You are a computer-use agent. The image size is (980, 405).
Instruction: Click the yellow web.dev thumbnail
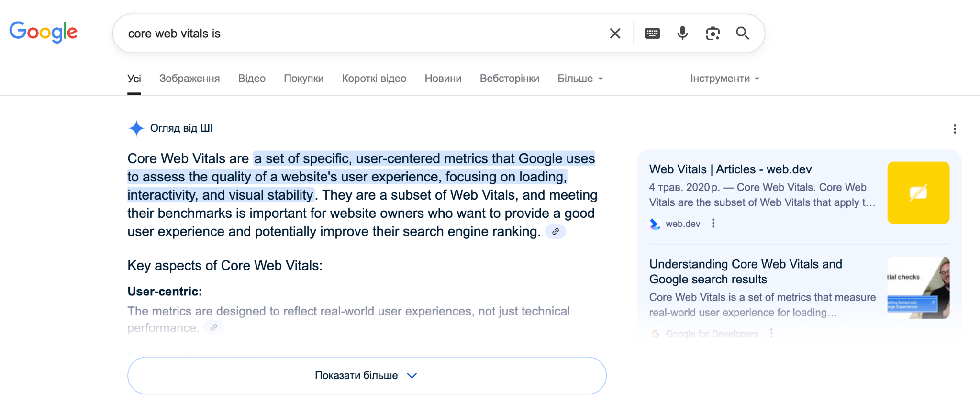pos(918,192)
